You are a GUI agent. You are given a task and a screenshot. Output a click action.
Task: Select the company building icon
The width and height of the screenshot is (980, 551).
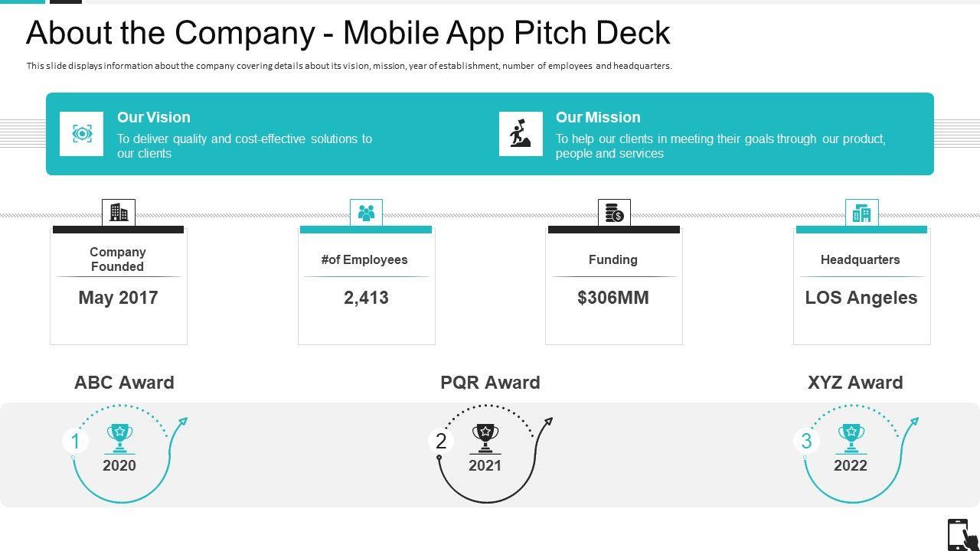pyautogui.click(x=119, y=213)
